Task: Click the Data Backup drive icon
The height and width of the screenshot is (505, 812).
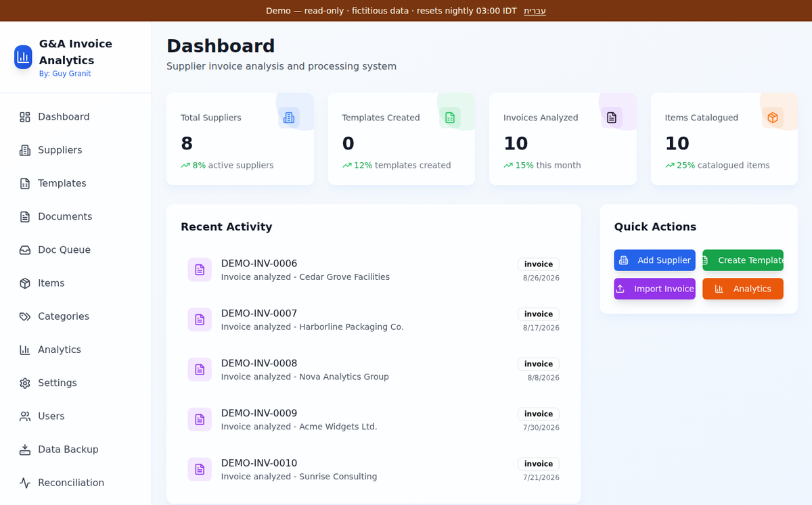Action: [25, 450]
